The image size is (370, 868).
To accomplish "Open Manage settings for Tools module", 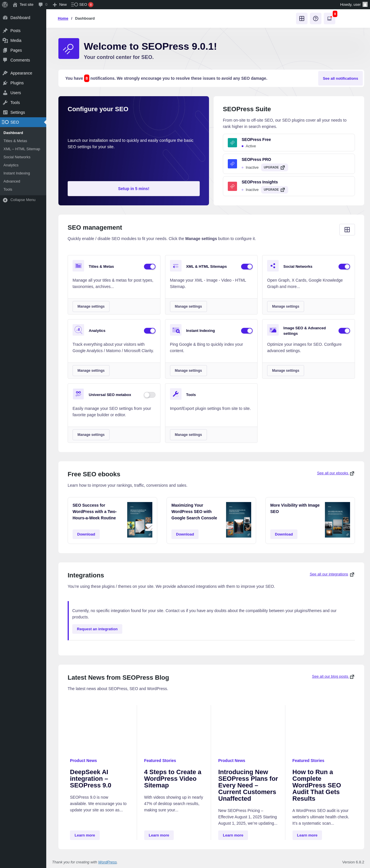I will 188,434.
